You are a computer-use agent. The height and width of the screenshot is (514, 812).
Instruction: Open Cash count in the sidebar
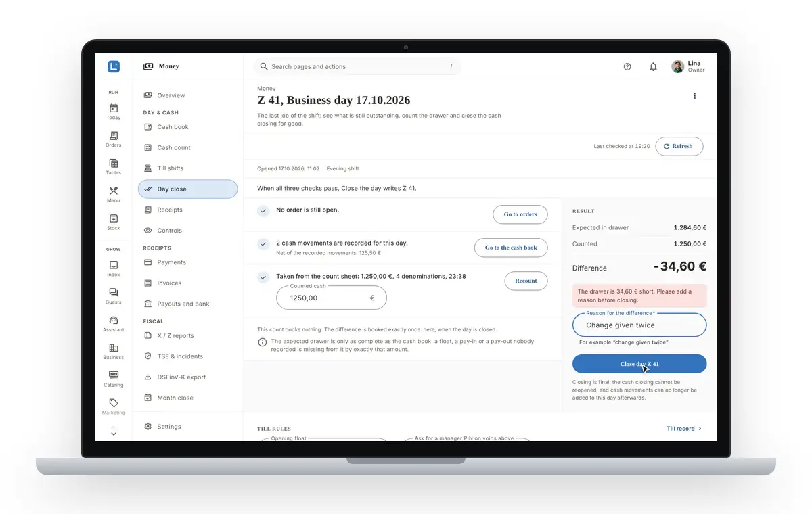coord(188,147)
